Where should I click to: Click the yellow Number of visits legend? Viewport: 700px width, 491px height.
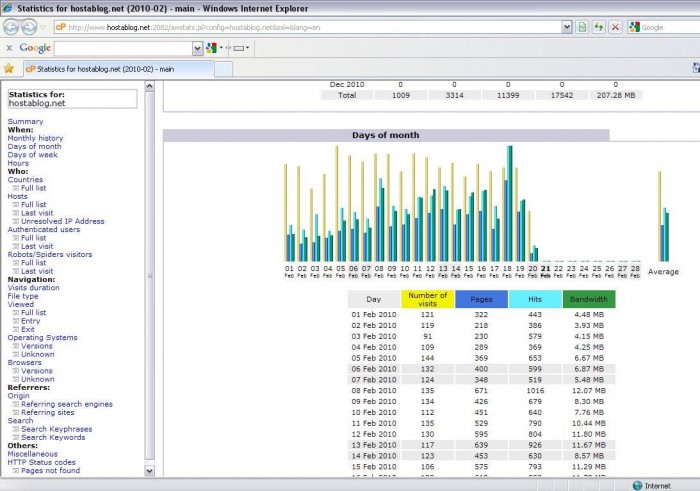point(427,299)
